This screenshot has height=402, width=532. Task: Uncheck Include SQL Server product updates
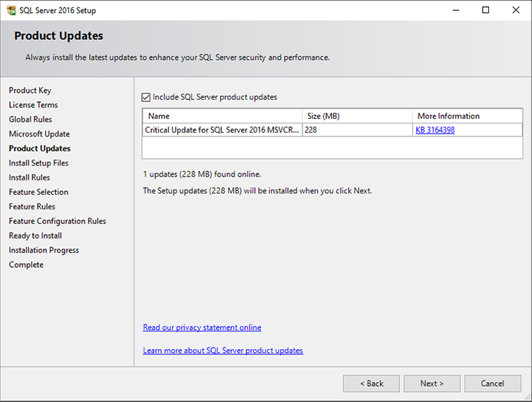[146, 97]
